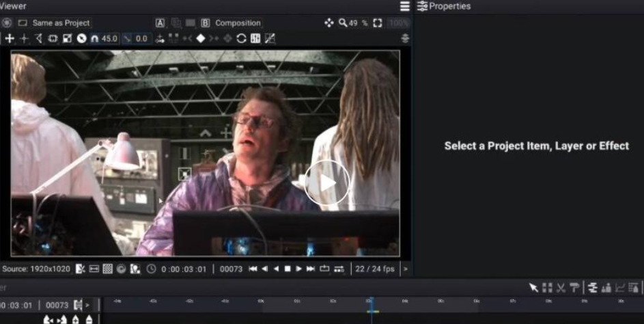
Task: Open the stacked layers icon in Viewer
Action: [x=406, y=38]
